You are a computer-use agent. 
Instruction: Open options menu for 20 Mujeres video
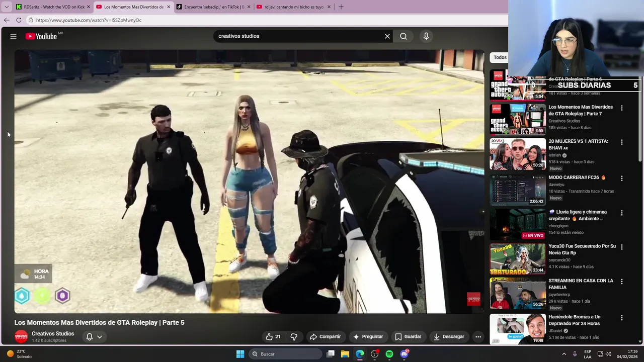tap(622, 142)
